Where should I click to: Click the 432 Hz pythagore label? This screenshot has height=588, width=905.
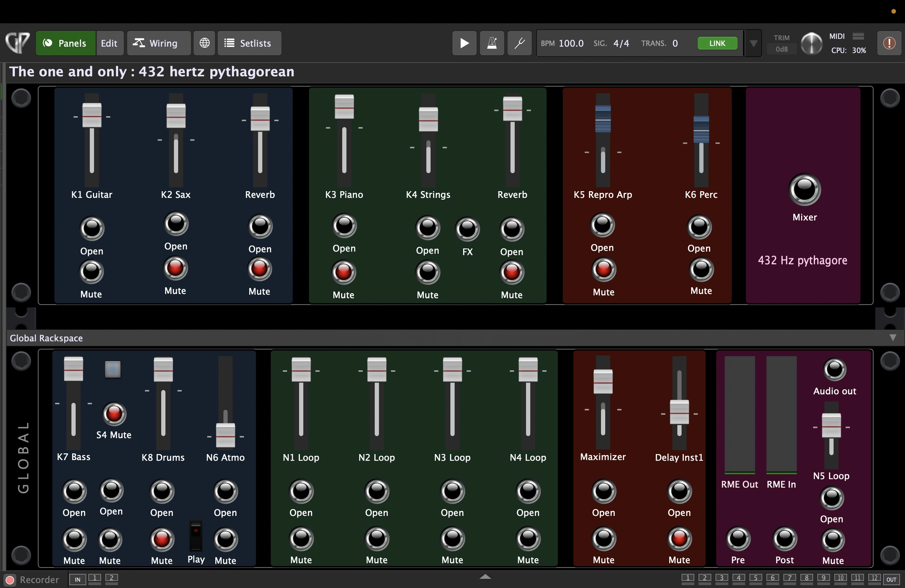[x=803, y=260]
